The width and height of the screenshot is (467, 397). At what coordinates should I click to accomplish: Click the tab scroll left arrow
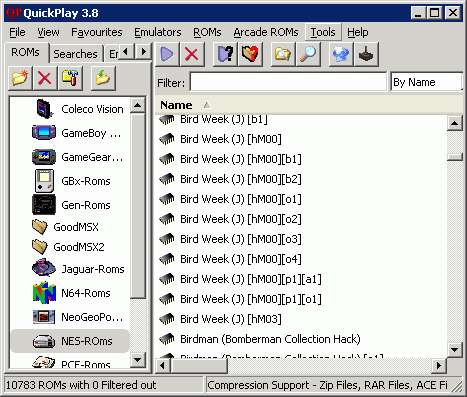126,52
